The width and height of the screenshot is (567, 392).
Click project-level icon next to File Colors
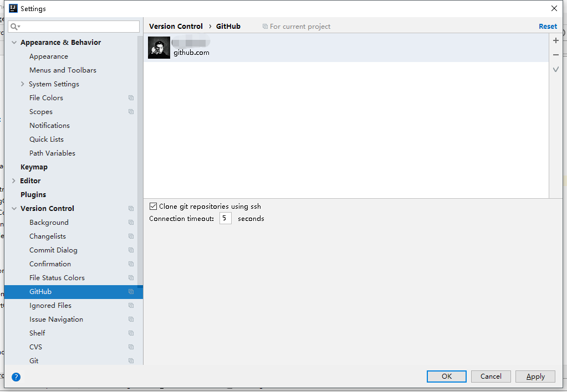131,98
